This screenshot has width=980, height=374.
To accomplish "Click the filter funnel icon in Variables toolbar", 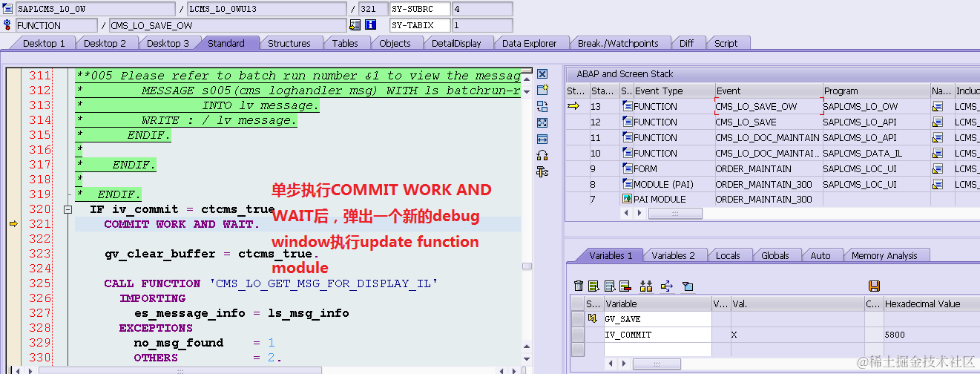I will [x=687, y=286].
